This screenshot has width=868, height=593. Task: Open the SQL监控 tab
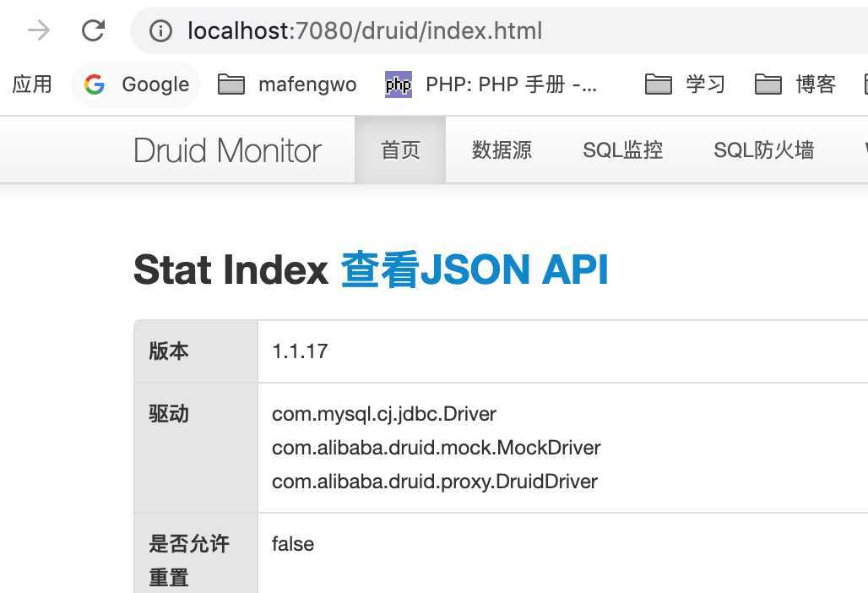pyautogui.click(x=623, y=150)
